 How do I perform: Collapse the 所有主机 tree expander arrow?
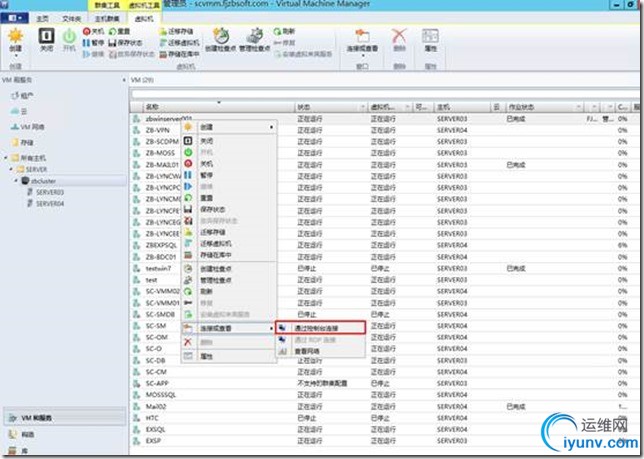6,158
